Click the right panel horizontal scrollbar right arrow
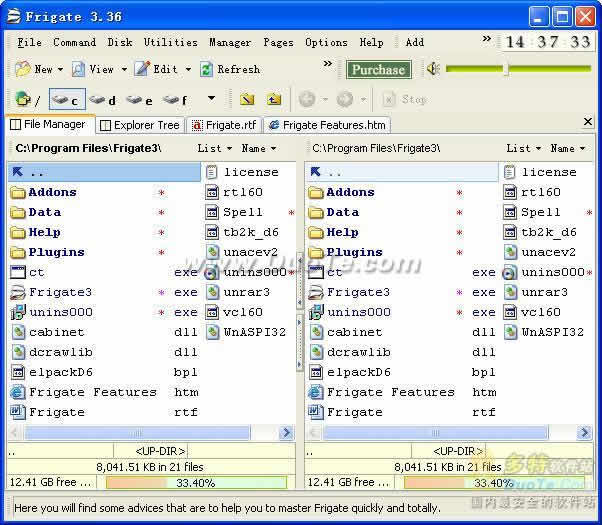The height and width of the screenshot is (525, 602). coord(584,433)
